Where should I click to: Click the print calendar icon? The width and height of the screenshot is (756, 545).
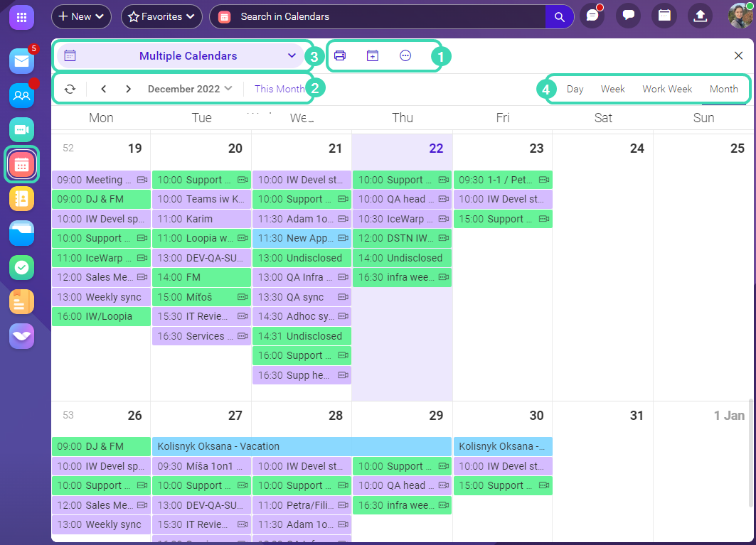tap(340, 56)
